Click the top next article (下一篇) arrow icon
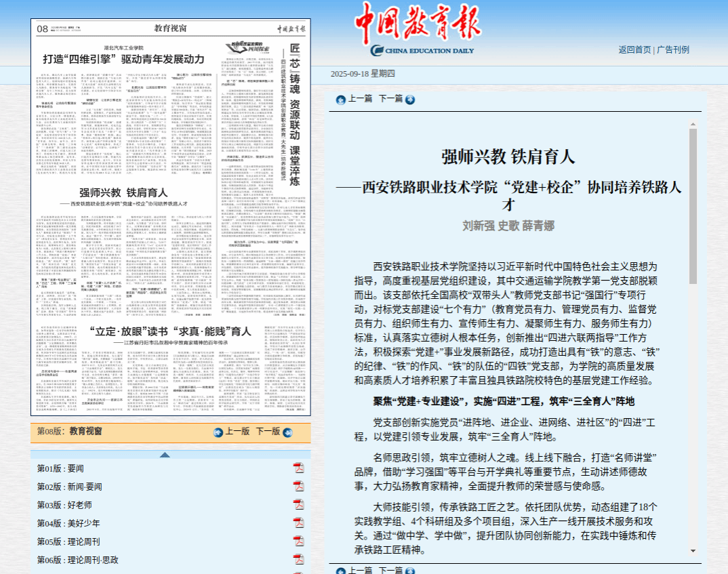This screenshot has width=728, height=574. (410, 100)
